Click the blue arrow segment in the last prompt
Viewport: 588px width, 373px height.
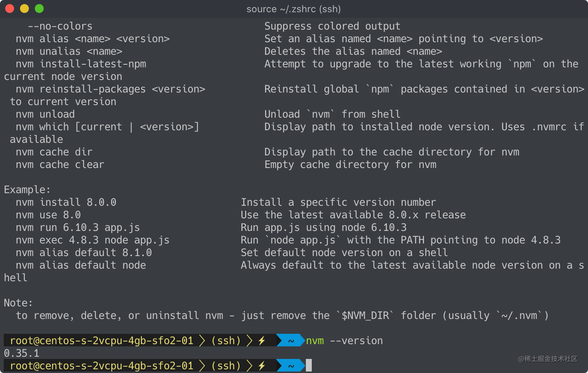pyautogui.click(x=291, y=366)
